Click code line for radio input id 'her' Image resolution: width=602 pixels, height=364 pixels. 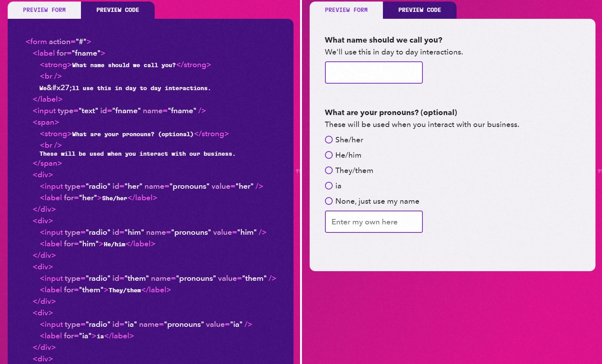151,186
